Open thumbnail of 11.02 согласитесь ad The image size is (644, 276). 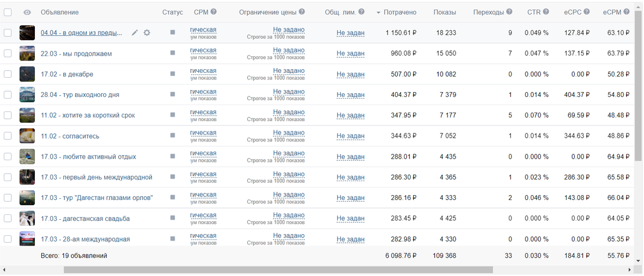pos(27,136)
